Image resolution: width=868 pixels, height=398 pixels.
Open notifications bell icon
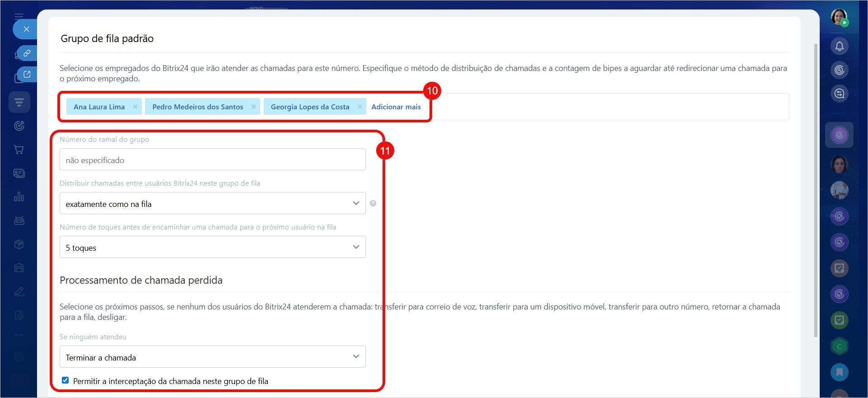(839, 46)
